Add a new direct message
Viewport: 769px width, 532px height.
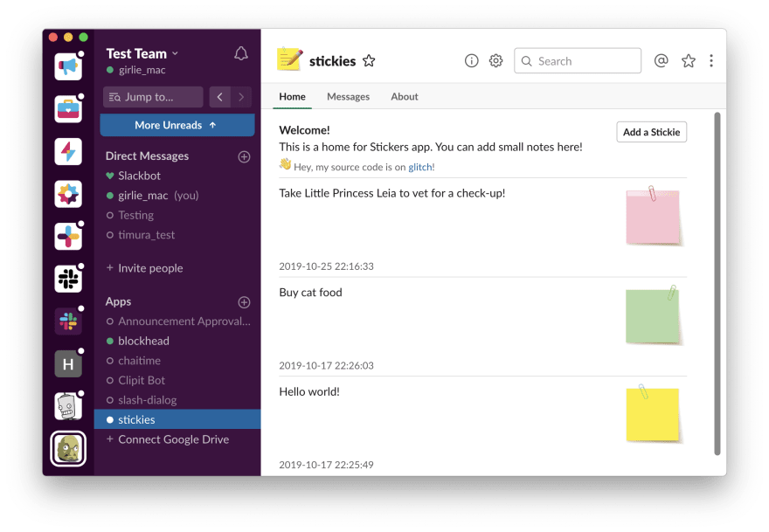pos(244,157)
